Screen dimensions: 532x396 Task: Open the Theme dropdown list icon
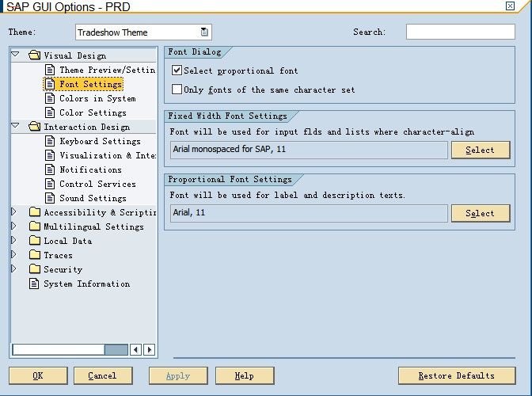tap(204, 32)
